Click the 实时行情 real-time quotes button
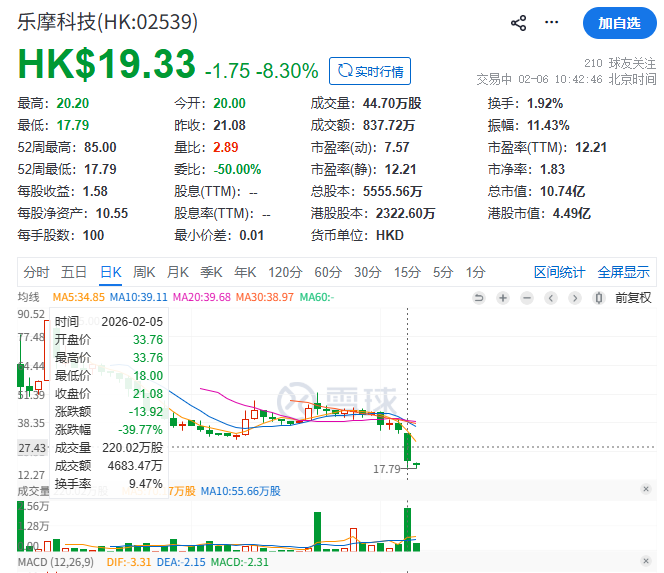 [370, 71]
